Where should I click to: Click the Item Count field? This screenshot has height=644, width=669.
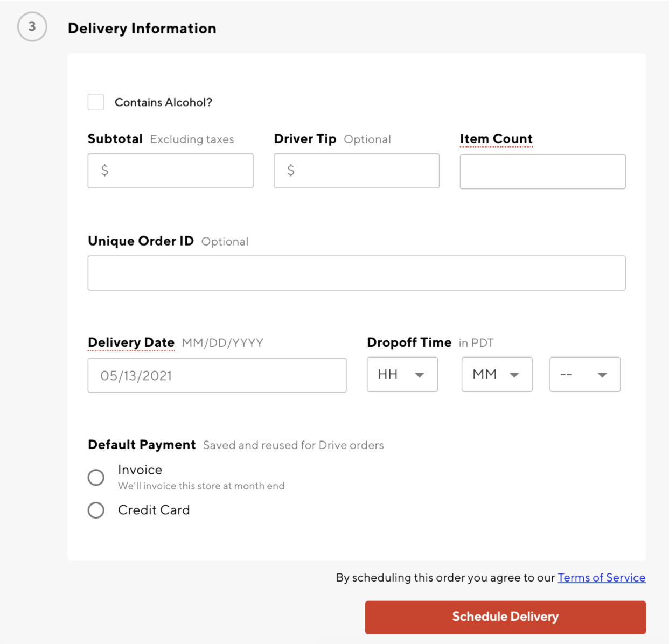pyautogui.click(x=542, y=171)
